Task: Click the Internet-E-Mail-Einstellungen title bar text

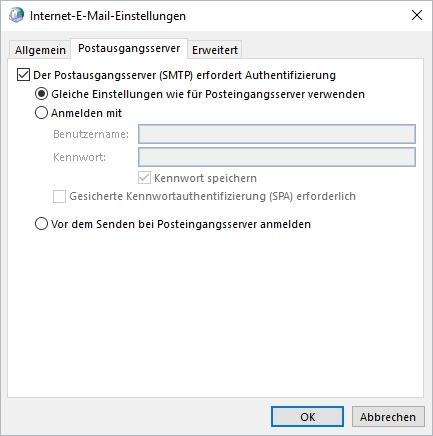Action: point(108,16)
